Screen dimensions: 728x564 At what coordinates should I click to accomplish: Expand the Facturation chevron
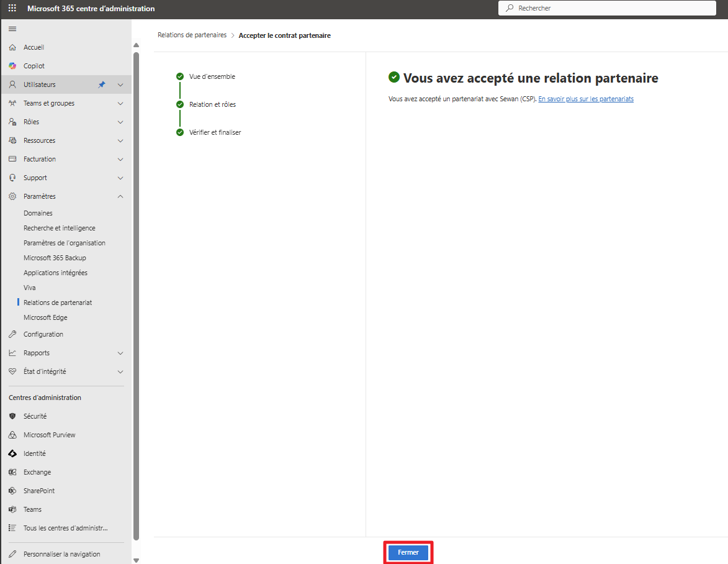pyautogui.click(x=120, y=160)
